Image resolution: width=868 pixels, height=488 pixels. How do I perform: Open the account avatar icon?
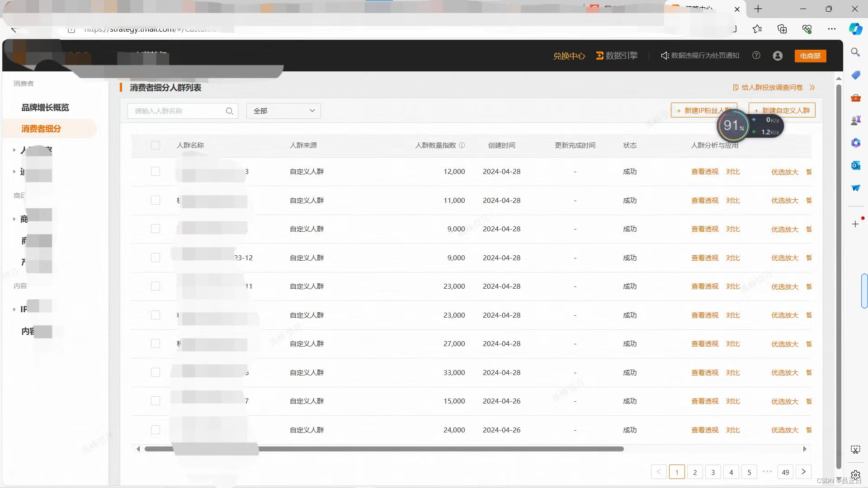pyautogui.click(x=778, y=56)
